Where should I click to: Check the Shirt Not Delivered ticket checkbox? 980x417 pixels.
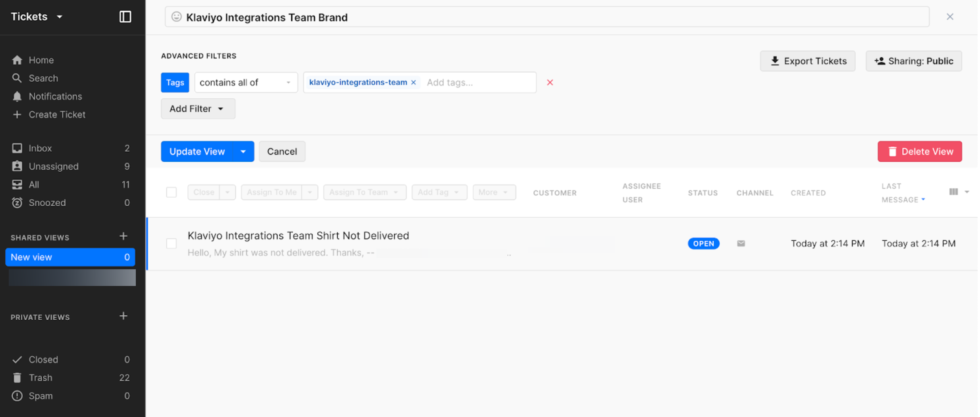(x=171, y=243)
